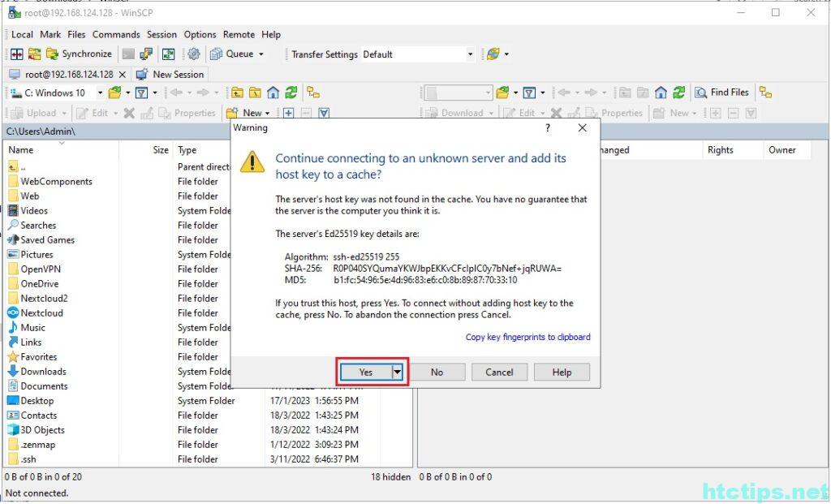Click Copy key fingerprints to clipboard link

(x=527, y=337)
